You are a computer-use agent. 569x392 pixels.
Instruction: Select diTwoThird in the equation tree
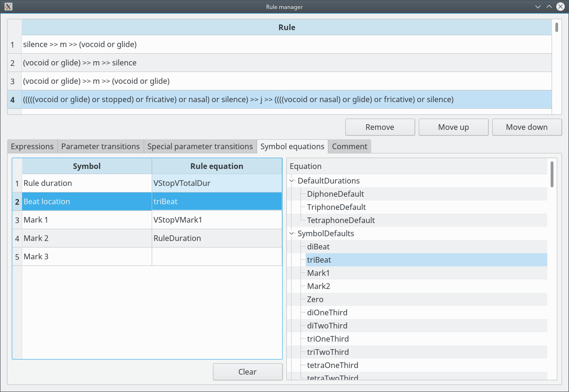(x=327, y=326)
